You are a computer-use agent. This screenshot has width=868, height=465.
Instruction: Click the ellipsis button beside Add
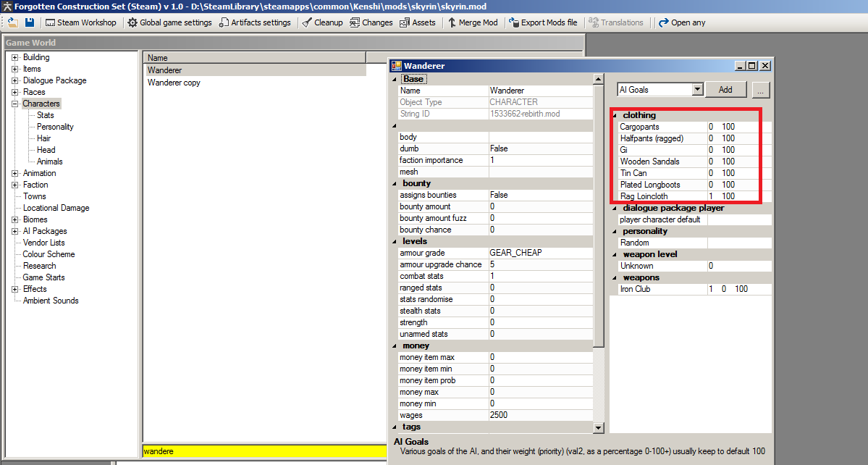pos(761,90)
